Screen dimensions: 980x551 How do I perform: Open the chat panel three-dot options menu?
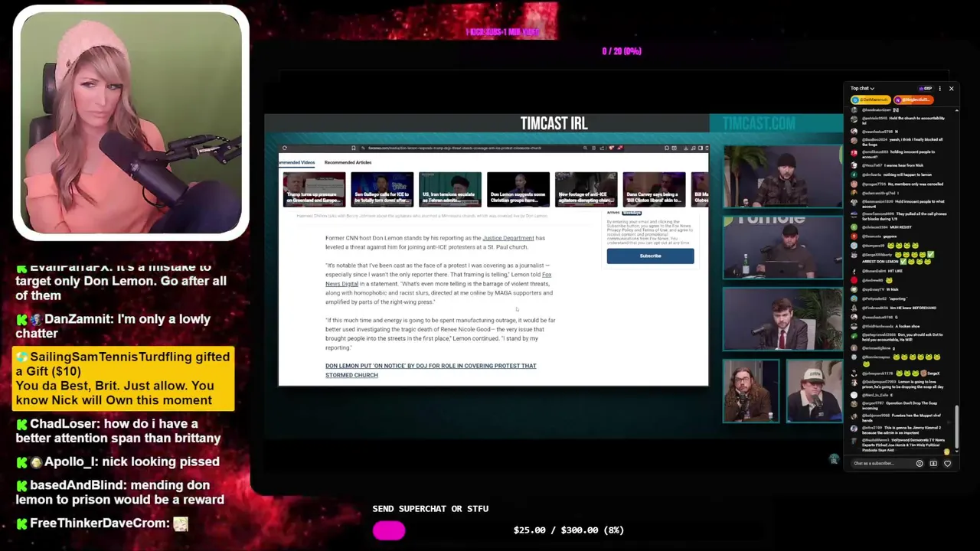939,89
